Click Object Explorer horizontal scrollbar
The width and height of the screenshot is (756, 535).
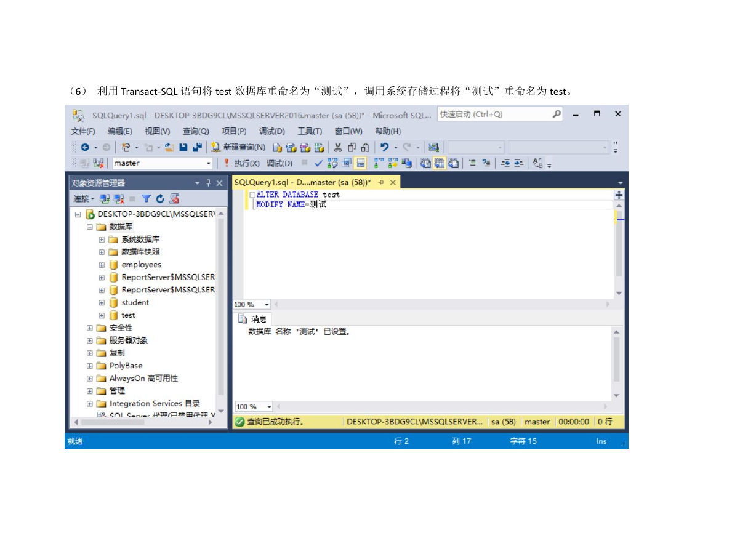click(x=142, y=422)
